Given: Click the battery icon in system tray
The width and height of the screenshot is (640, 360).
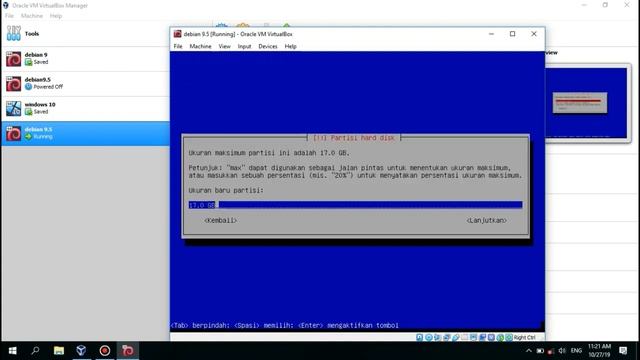Looking at the screenshot, I should (x=540, y=351).
